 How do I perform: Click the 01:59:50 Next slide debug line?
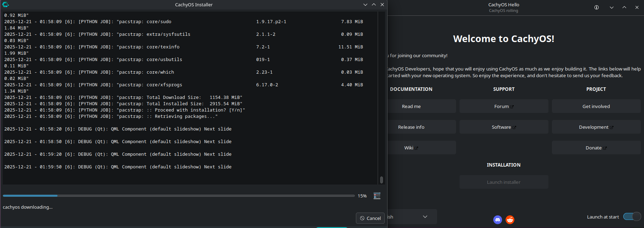[118, 167]
